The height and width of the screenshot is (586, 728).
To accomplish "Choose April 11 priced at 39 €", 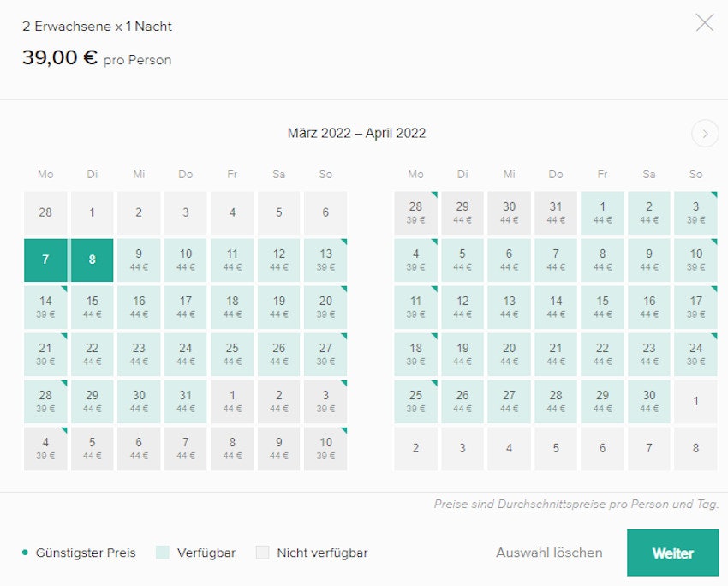I will (x=415, y=308).
